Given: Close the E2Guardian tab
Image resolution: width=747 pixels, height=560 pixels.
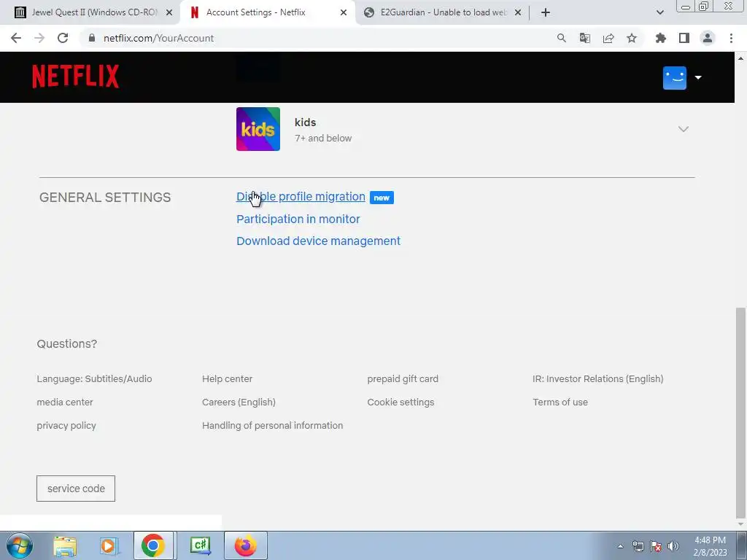Looking at the screenshot, I should (x=518, y=12).
